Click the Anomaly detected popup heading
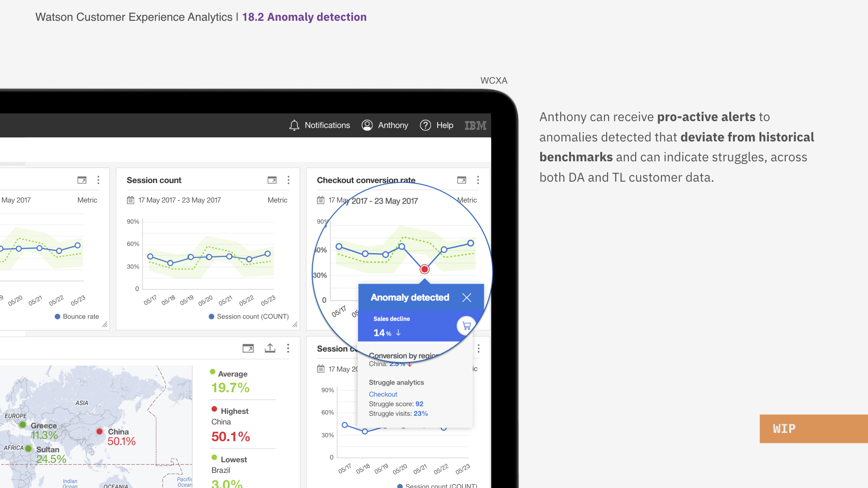This screenshot has height=488, width=868. pos(410,298)
